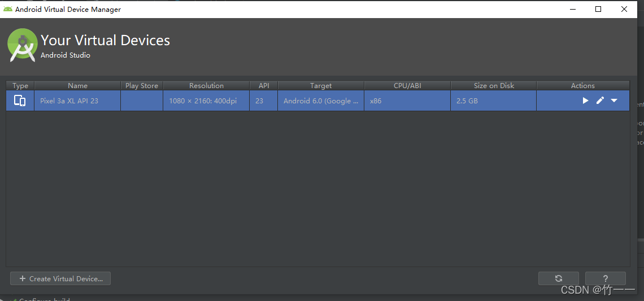Click the Android Studio logo icon

click(x=23, y=45)
